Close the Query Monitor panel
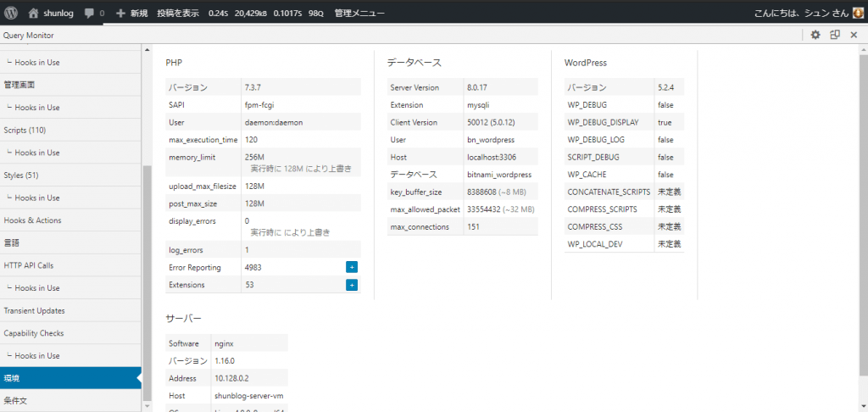The height and width of the screenshot is (412, 868). 854,35
